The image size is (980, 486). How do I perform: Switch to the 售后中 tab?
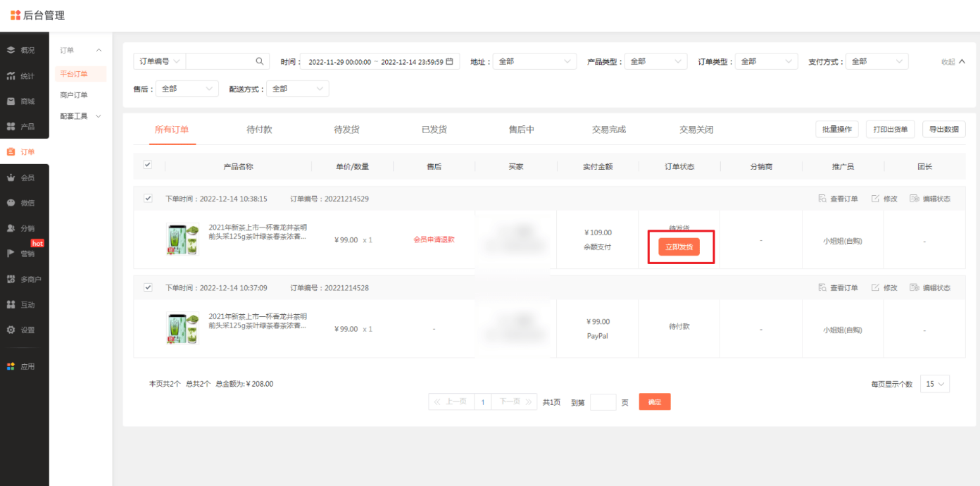pyautogui.click(x=521, y=130)
